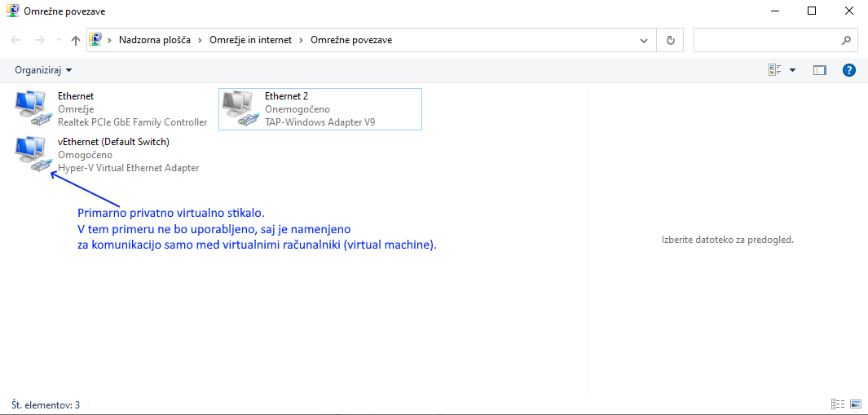Go forward using the Forward arrow

click(39, 41)
